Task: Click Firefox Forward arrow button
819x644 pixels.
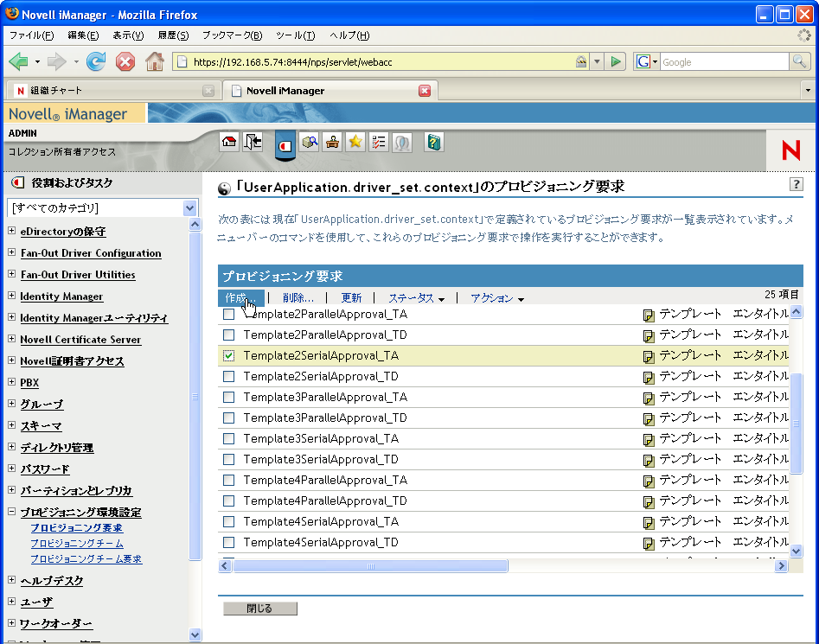Action: point(56,61)
